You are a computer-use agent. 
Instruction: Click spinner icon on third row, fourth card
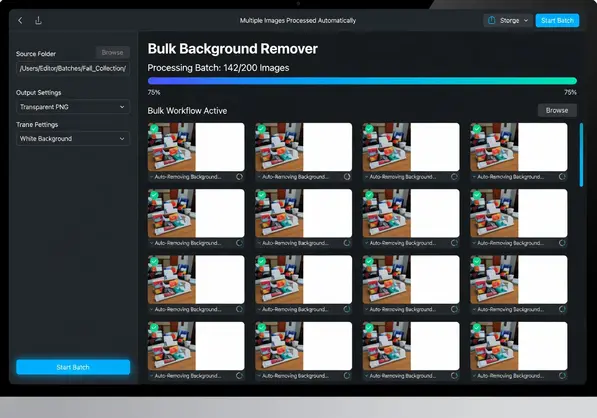(x=562, y=309)
